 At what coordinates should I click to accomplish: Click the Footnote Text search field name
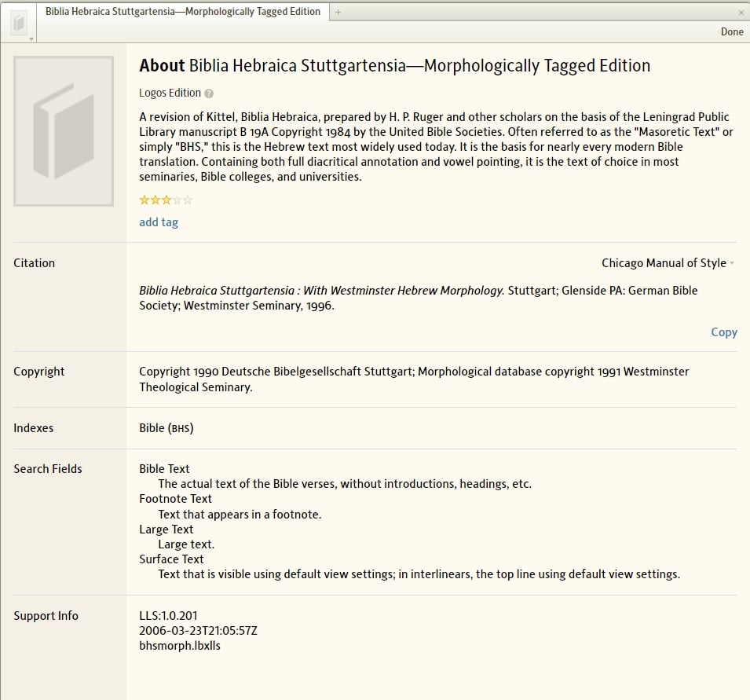click(x=176, y=499)
